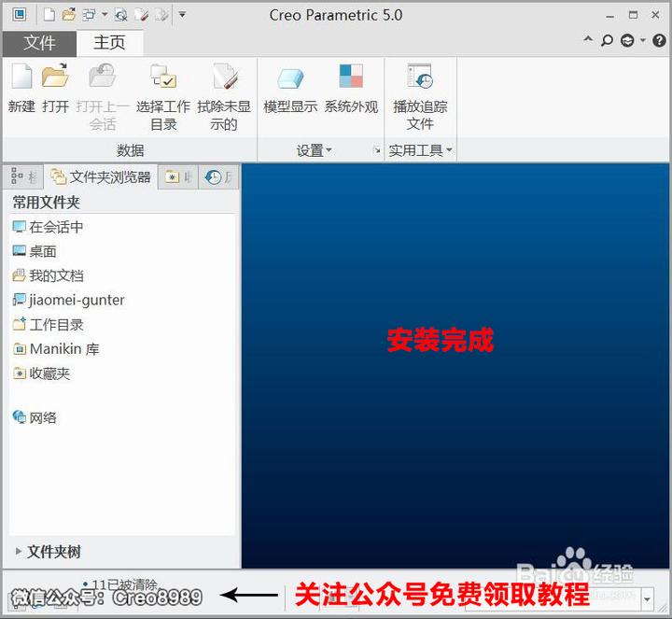Open dropdown arrow beside Learning Connector icon

(x=643, y=41)
